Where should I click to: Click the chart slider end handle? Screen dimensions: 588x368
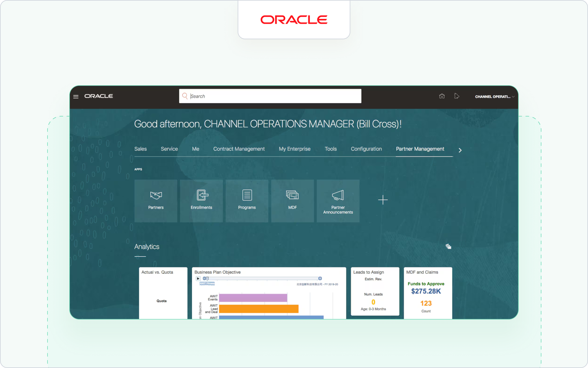320,278
